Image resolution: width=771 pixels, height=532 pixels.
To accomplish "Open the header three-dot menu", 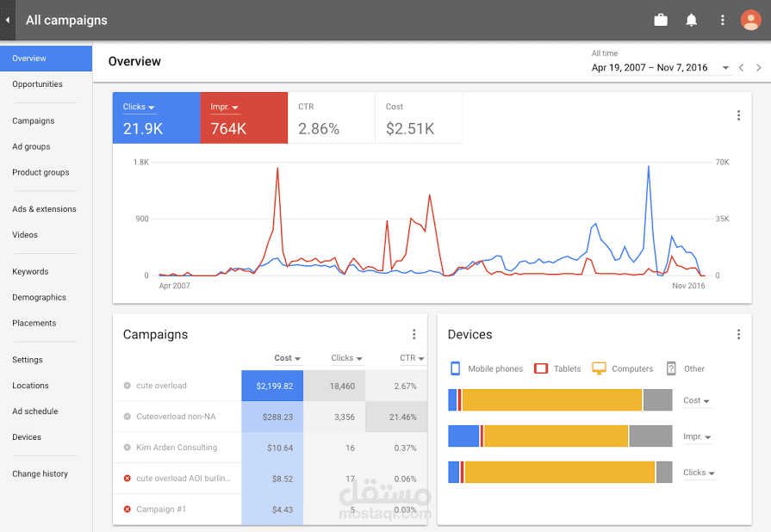I will click(722, 20).
